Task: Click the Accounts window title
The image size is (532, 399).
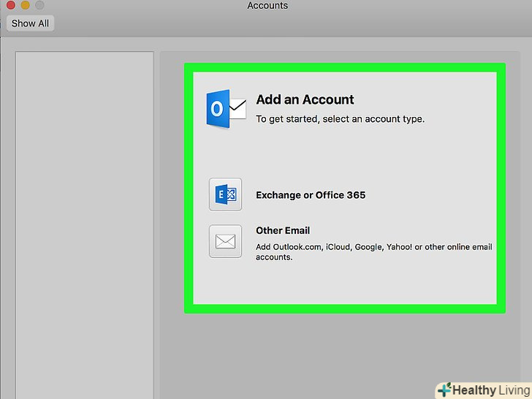Action: [267, 6]
